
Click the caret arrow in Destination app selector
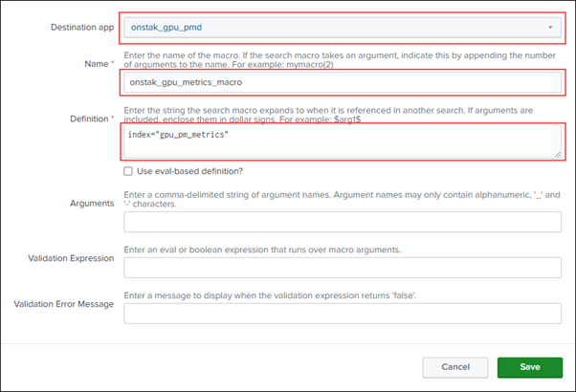[x=550, y=29]
